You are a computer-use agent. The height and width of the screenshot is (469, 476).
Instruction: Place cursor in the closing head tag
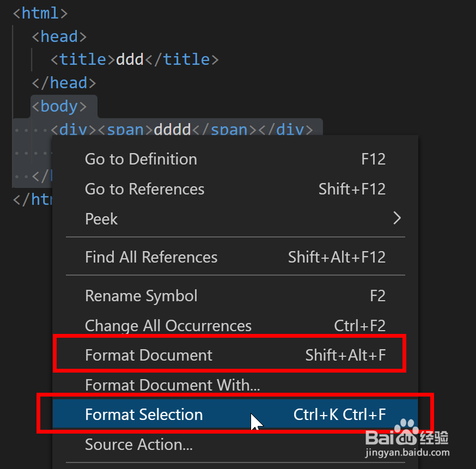[x=64, y=83]
